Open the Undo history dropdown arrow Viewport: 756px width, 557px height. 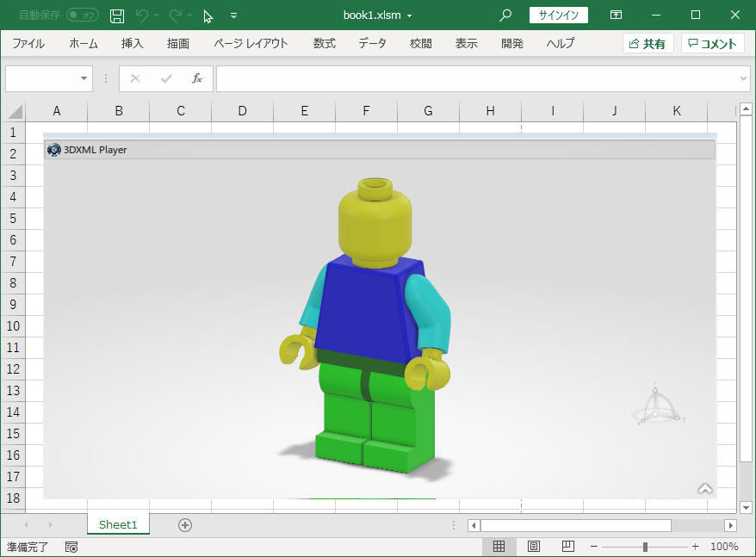[156, 15]
